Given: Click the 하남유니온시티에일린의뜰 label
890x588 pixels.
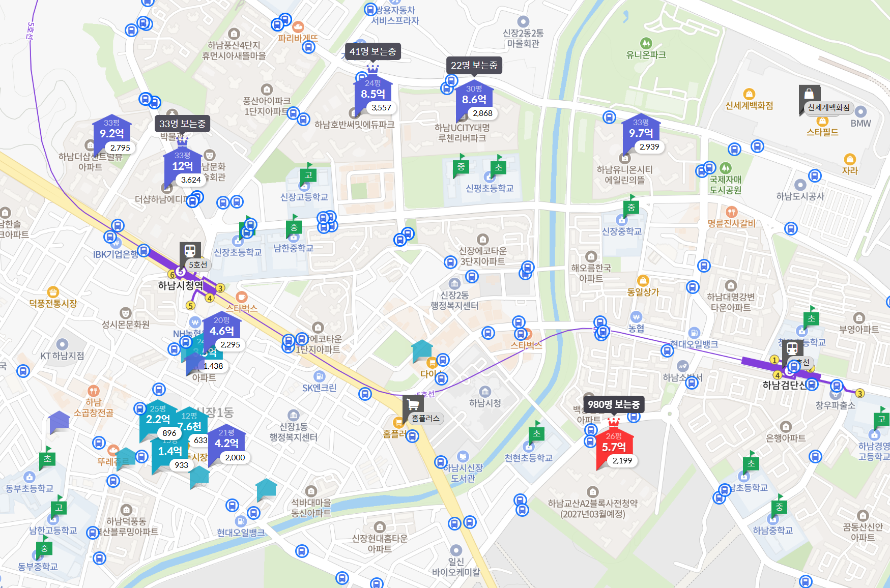Looking at the screenshot, I should pyautogui.click(x=625, y=175).
